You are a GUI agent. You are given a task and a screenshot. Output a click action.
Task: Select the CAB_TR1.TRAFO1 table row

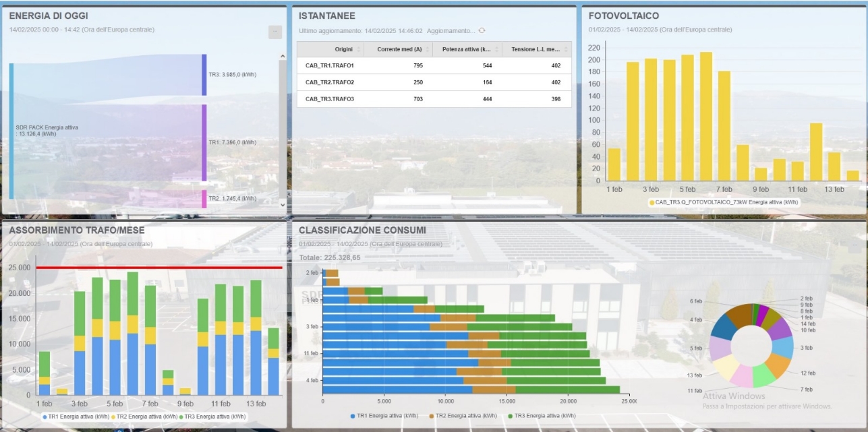(434, 65)
